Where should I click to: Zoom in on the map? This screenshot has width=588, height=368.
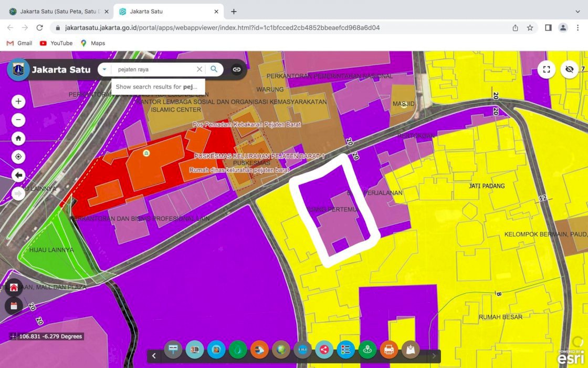[x=18, y=101]
